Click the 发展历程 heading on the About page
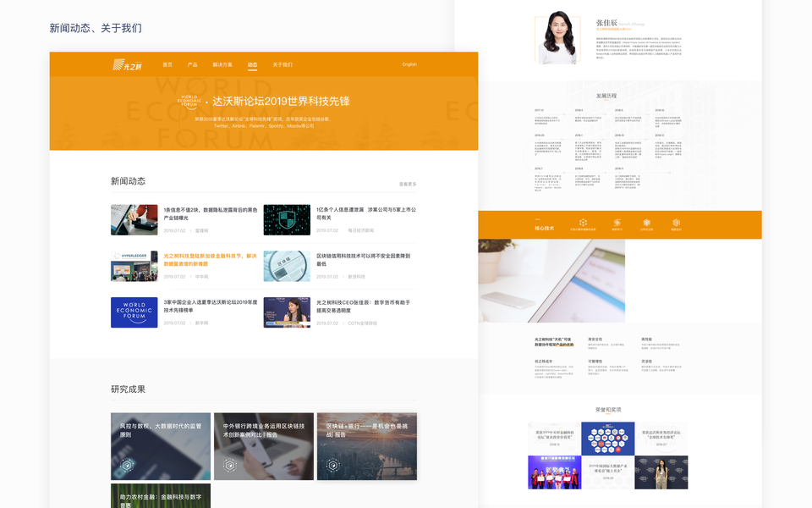Image resolution: width=812 pixels, height=508 pixels. coord(606,96)
